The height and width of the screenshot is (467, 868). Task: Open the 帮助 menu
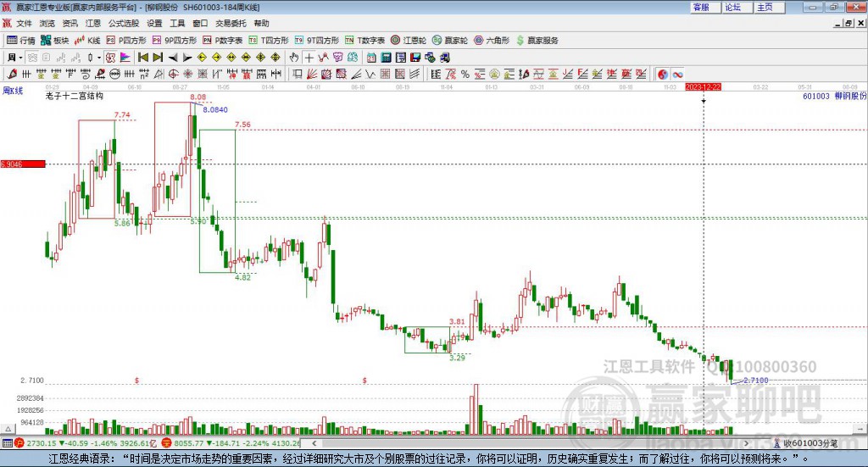point(261,23)
